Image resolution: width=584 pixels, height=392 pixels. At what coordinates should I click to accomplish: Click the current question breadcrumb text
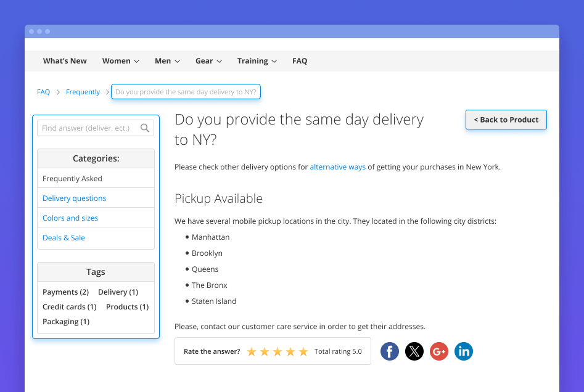pos(186,92)
